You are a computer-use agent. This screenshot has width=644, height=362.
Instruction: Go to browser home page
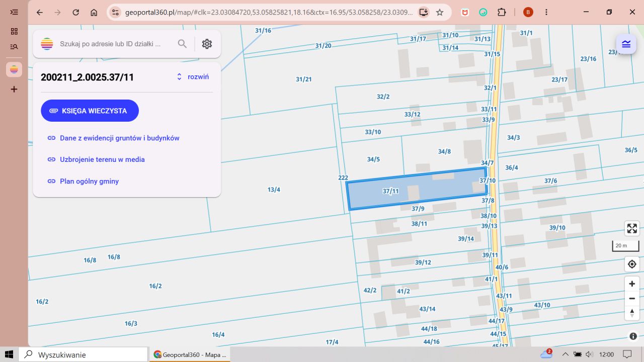click(x=94, y=12)
